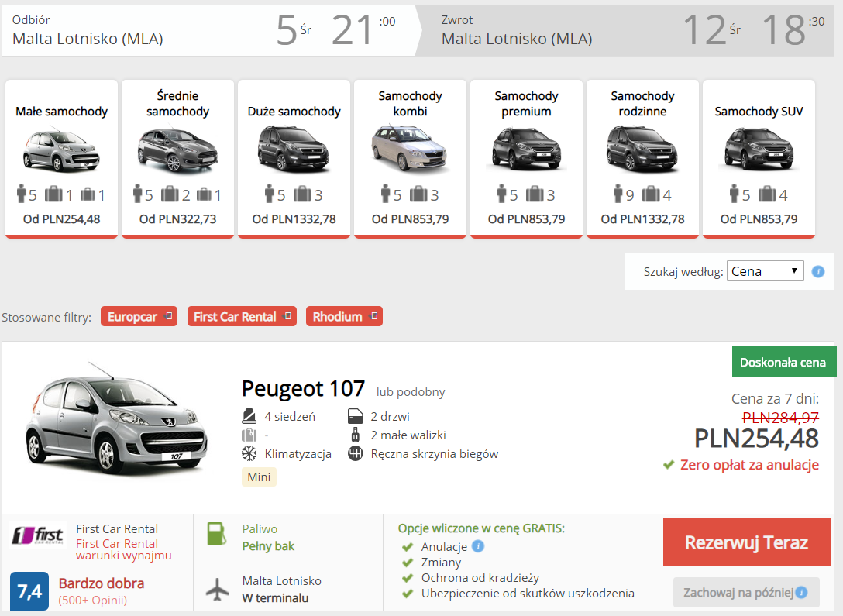
Task: Click the airplane airport location icon
Action: [x=217, y=590]
